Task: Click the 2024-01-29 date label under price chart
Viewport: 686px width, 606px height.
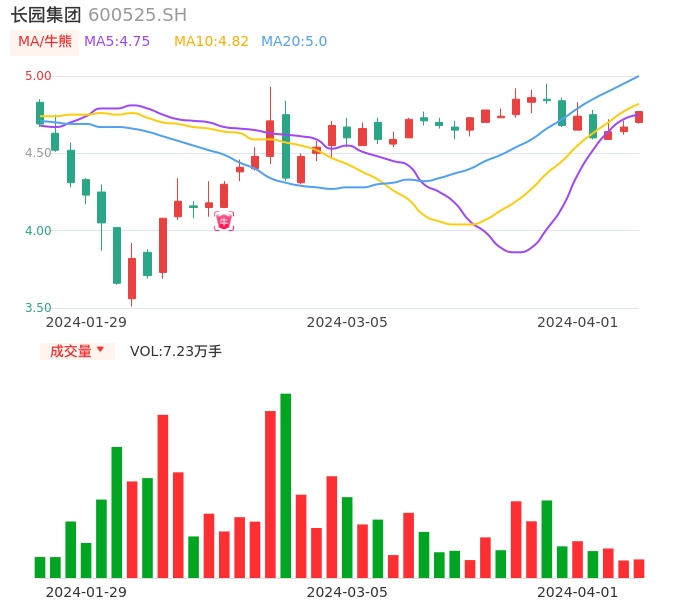Action: [x=87, y=322]
